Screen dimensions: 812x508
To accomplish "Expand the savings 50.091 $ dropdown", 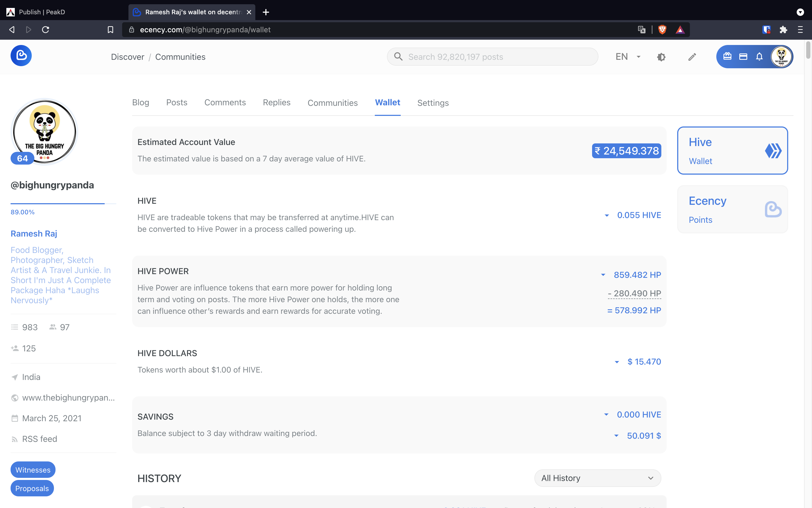I will (x=616, y=436).
